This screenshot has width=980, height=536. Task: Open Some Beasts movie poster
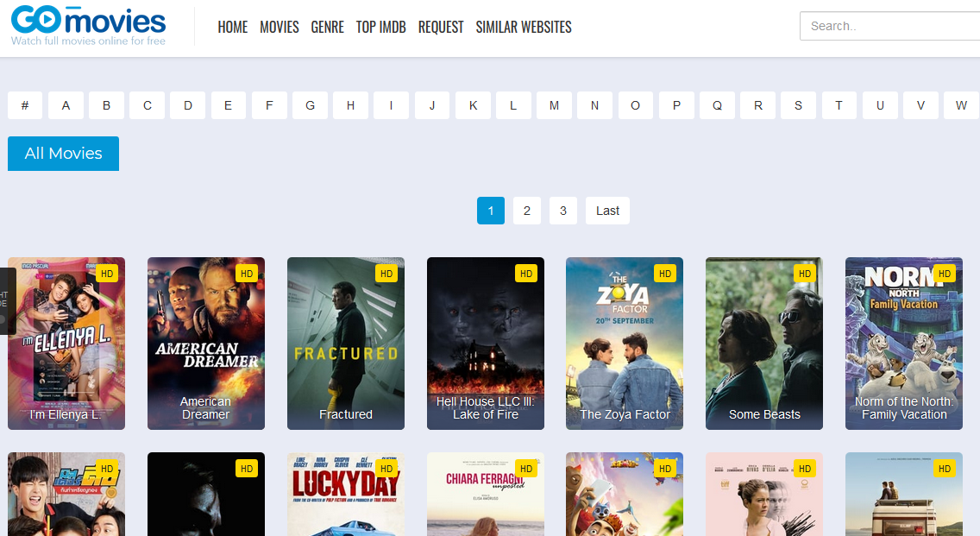(764, 344)
